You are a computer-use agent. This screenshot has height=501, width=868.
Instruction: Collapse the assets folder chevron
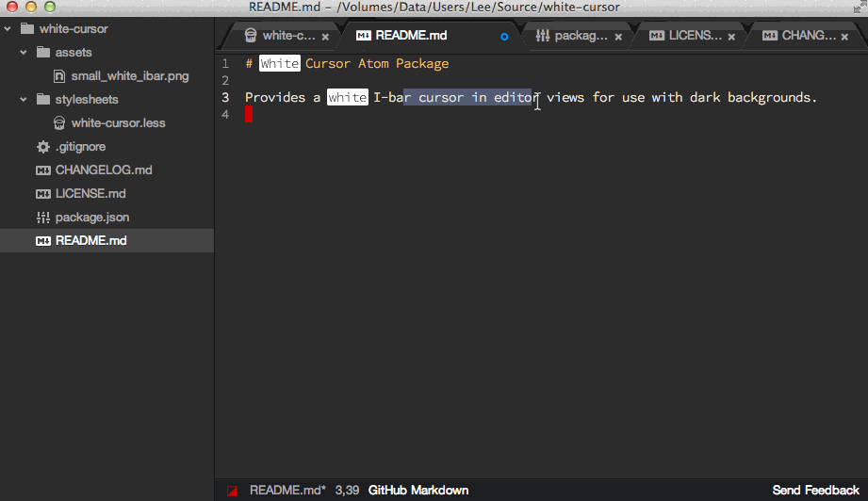point(24,53)
